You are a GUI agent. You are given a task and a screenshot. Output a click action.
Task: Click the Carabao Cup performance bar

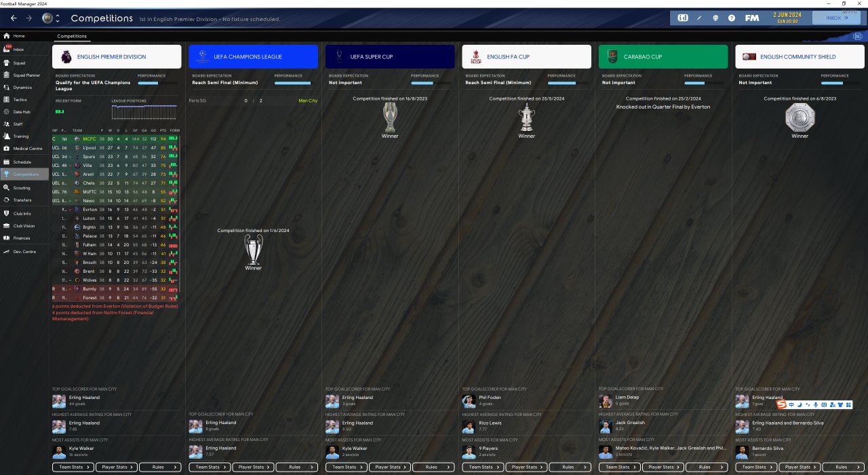[705, 83]
